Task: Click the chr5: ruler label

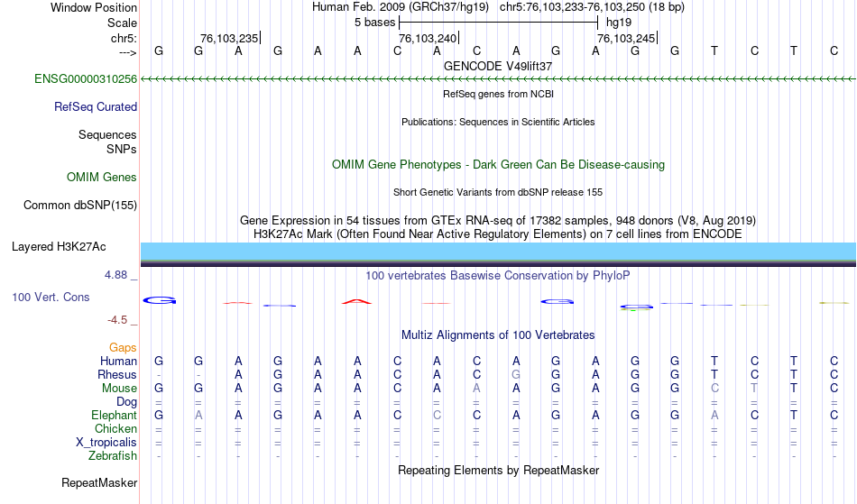Action: pos(124,38)
